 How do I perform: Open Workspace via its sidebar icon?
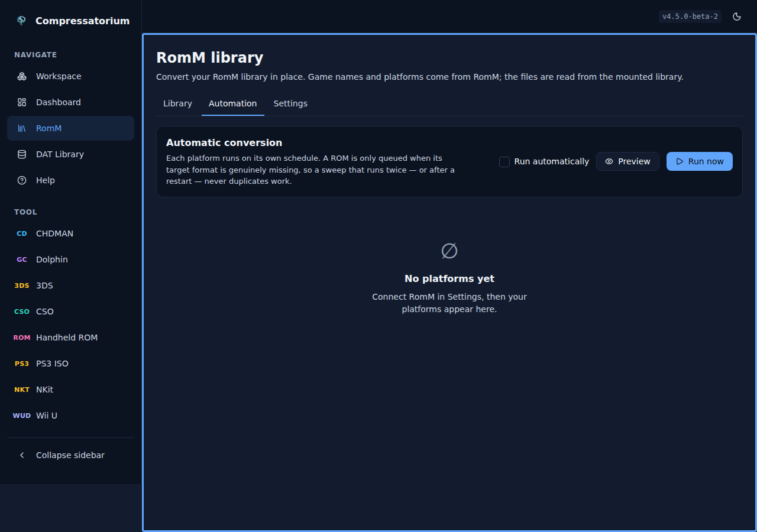[x=22, y=76]
